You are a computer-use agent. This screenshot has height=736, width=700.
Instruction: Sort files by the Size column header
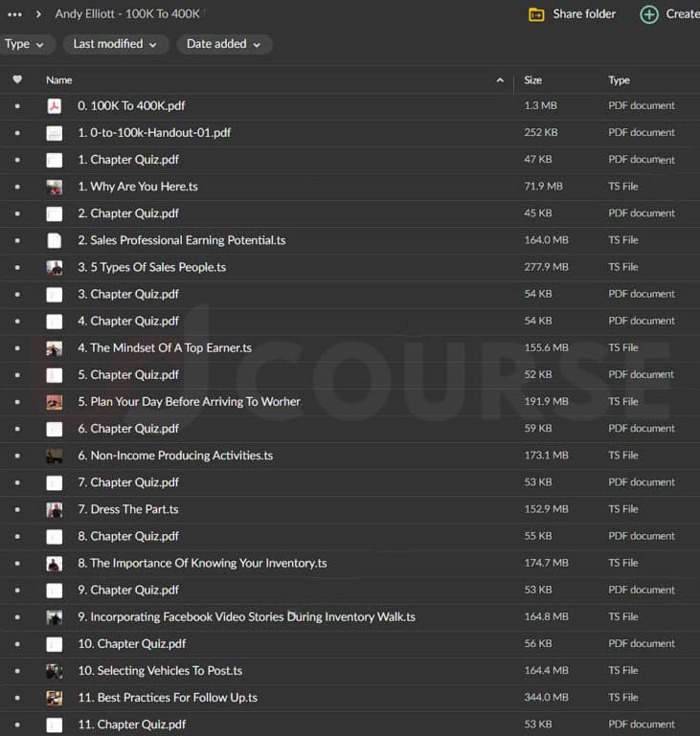tap(533, 80)
